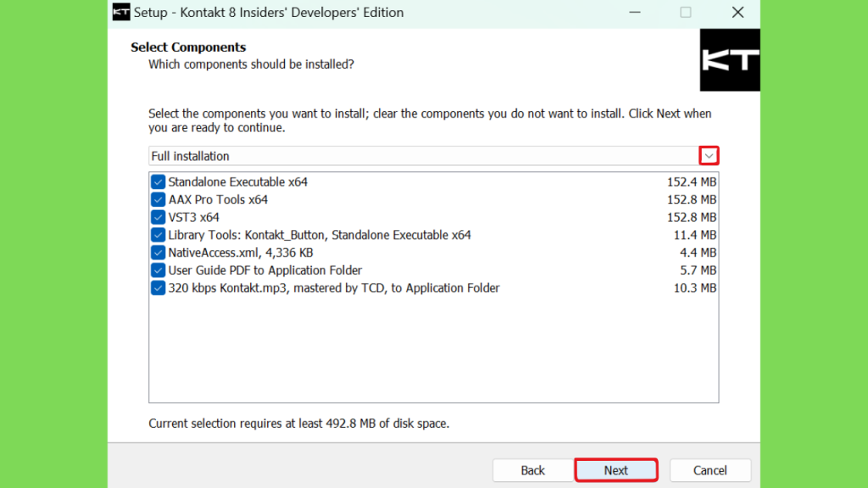Click the setup window title text
The width and height of the screenshot is (868, 488).
click(x=269, y=12)
